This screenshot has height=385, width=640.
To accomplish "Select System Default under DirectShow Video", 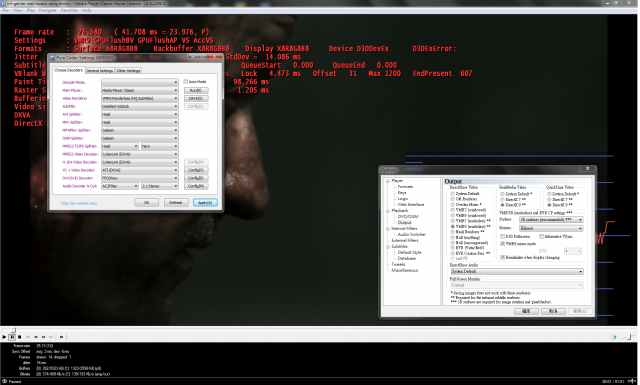I will (453, 194).
